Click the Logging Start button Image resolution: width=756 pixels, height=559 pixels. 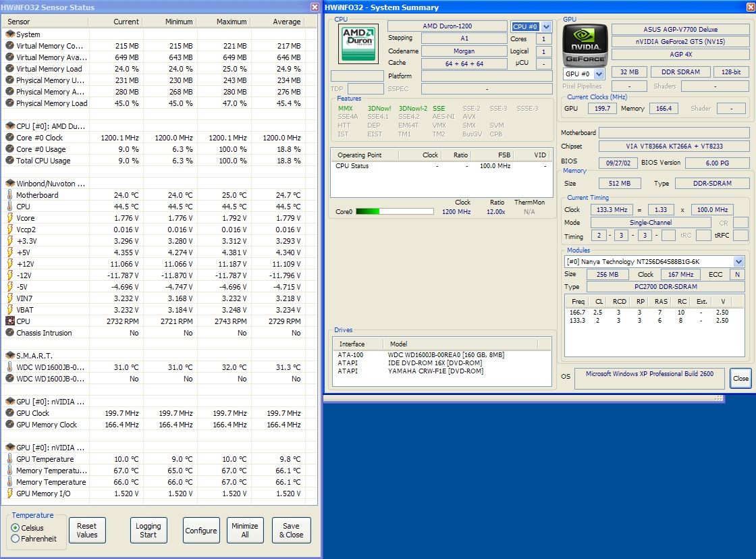(x=148, y=530)
